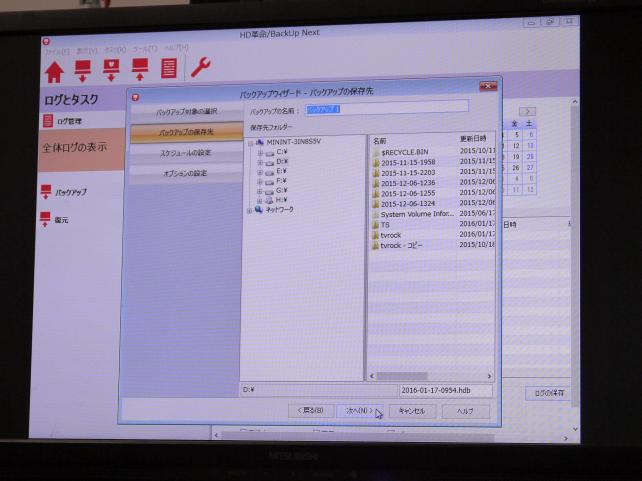Click ログの保存 button in main window

pos(549,393)
